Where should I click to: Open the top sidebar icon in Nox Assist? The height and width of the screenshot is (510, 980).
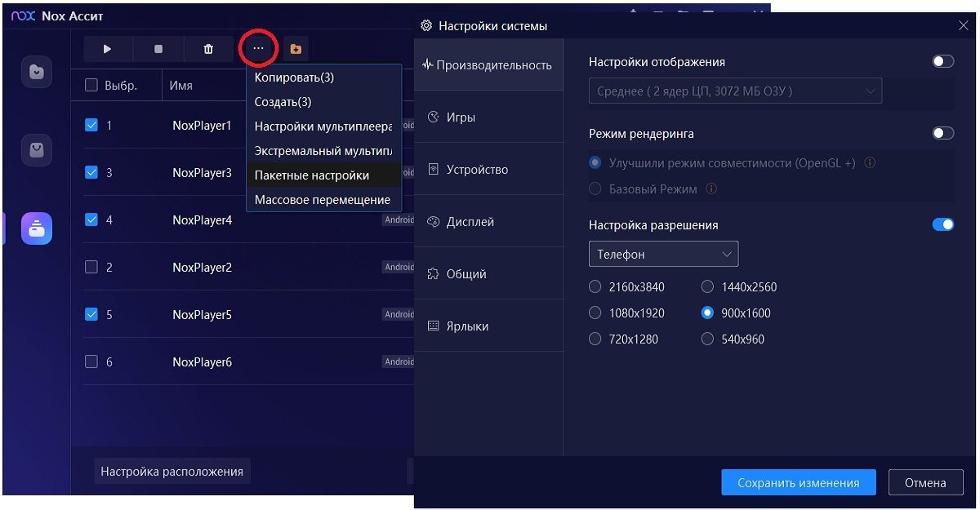click(37, 72)
